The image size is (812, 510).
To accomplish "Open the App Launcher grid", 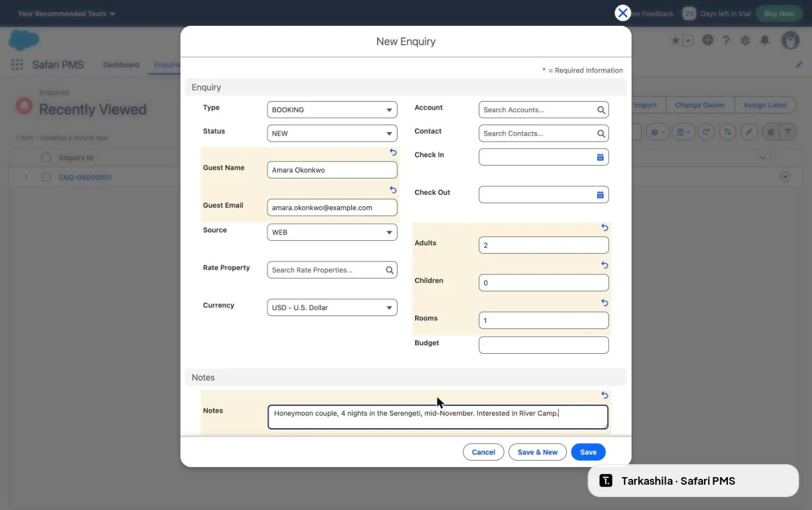I will pos(17,65).
